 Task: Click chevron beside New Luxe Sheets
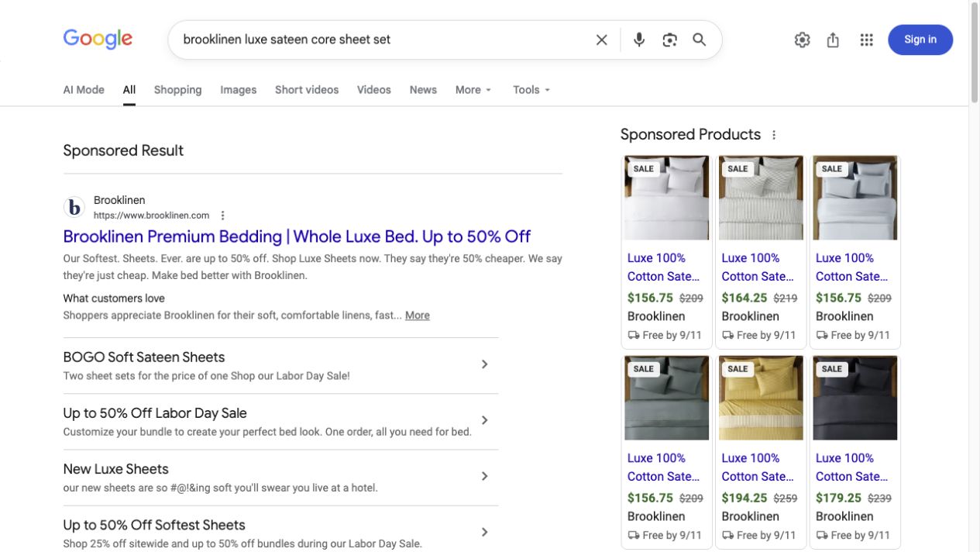(484, 476)
